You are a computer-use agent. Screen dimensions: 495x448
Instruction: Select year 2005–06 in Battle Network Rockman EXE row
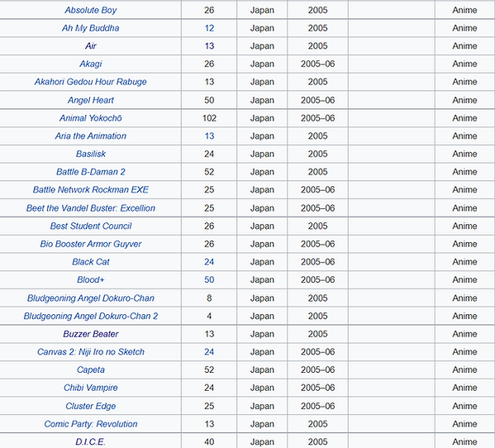(318, 190)
